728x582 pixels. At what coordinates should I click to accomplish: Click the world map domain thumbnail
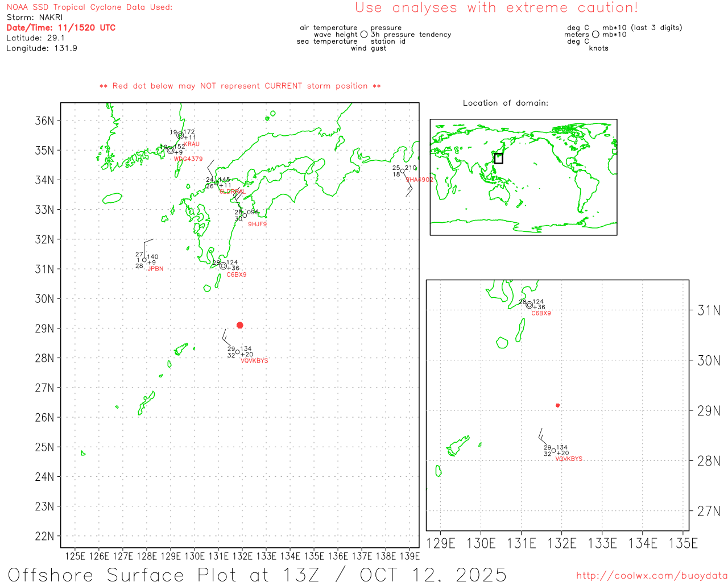point(523,177)
